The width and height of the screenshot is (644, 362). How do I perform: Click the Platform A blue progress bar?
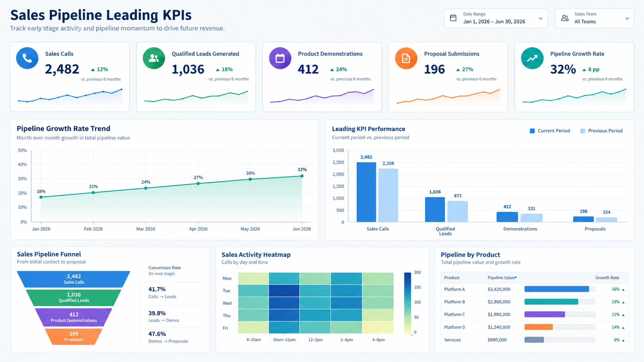(557, 289)
